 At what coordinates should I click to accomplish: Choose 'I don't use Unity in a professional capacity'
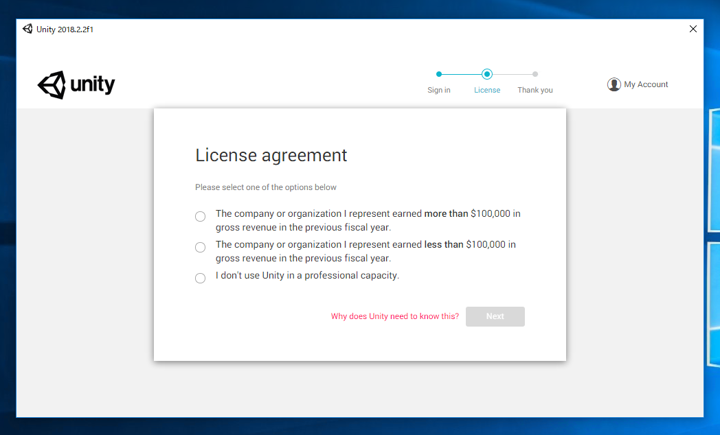click(200, 278)
